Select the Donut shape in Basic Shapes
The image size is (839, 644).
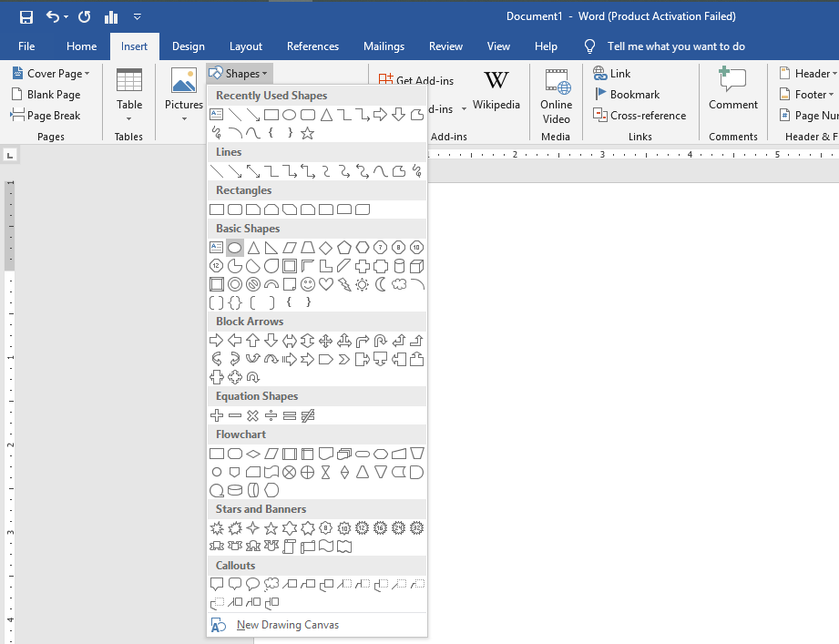234,284
